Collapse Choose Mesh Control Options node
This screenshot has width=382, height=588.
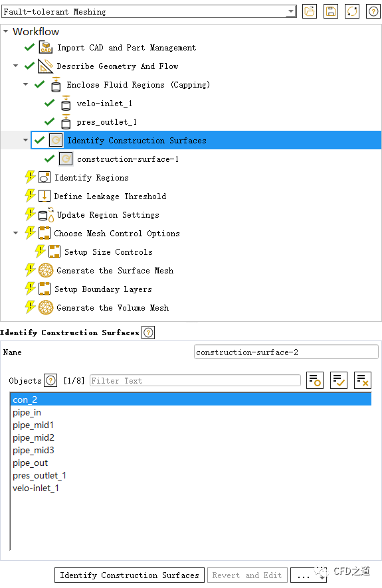pyautogui.click(x=16, y=233)
